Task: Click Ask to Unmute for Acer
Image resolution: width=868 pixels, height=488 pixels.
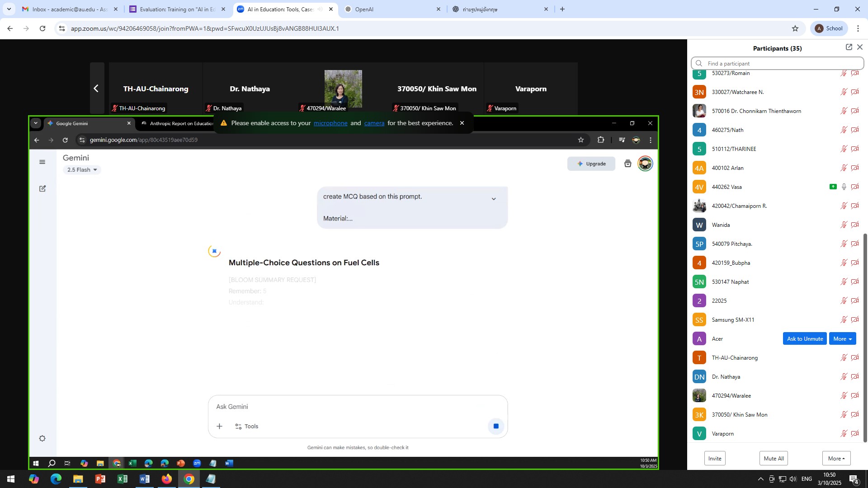Action: pyautogui.click(x=805, y=339)
